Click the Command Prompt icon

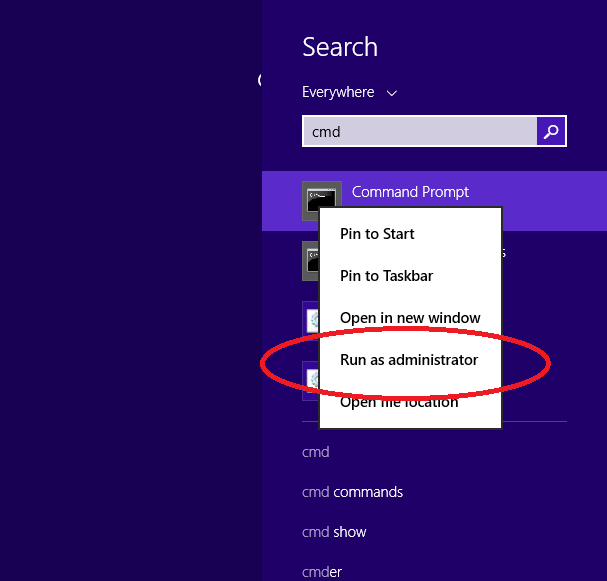[321, 201]
